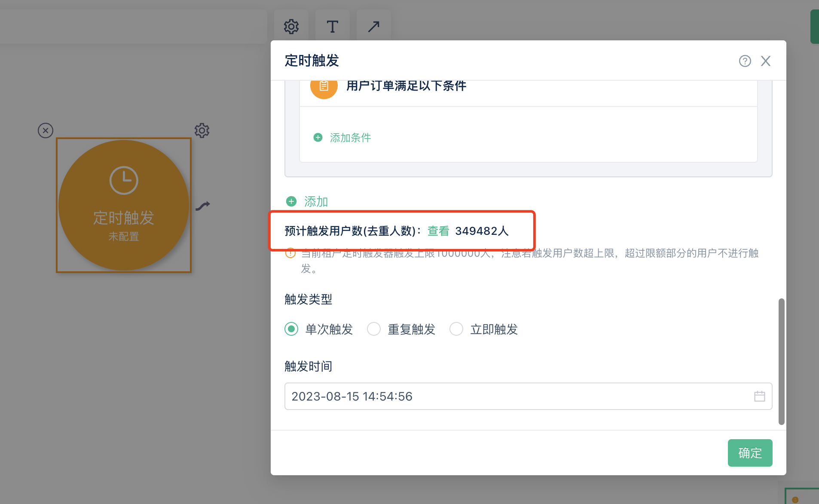Click the 349482人 user count text
Image resolution: width=819 pixels, height=504 pixels.
point(482,231)
